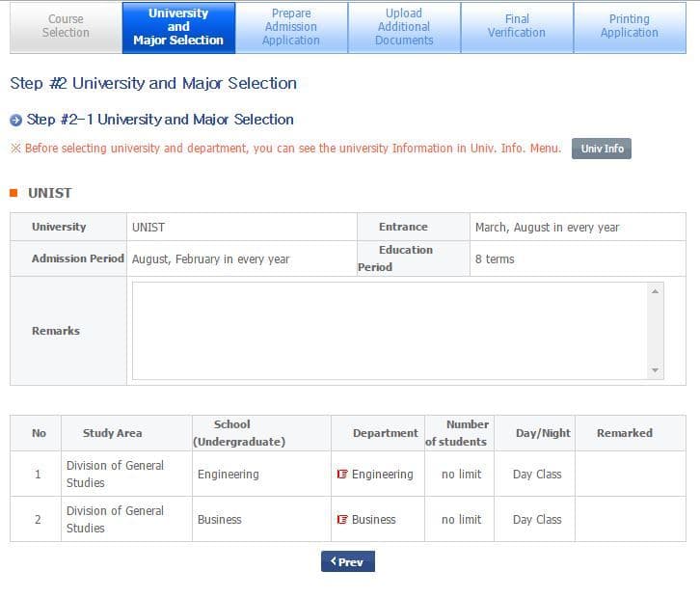Go to Prepare Admission Application tab
The width and height of the screenshot is (700, 598).
click(x=291, y=27)
